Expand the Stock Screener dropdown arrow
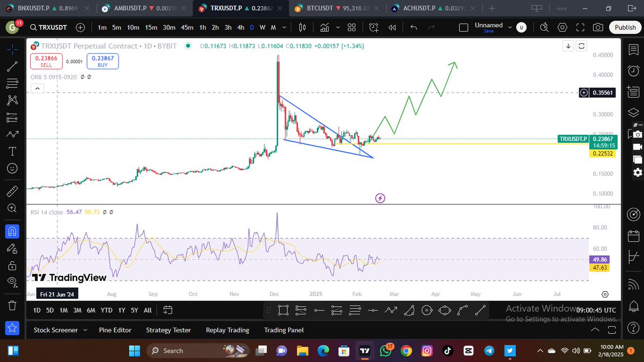 (85, 330)
